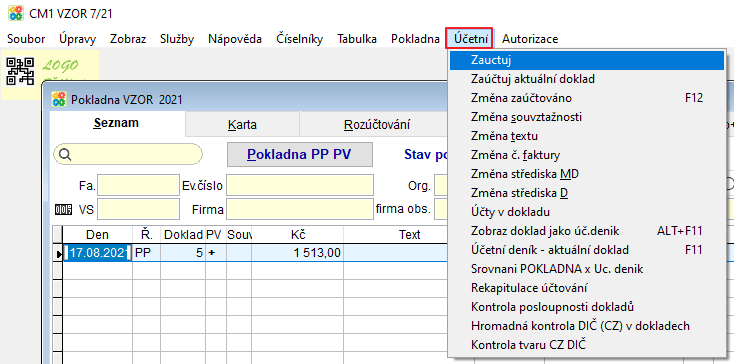
Task: Open the Pokladna menu in menu bar
Action: coord(415,39)
